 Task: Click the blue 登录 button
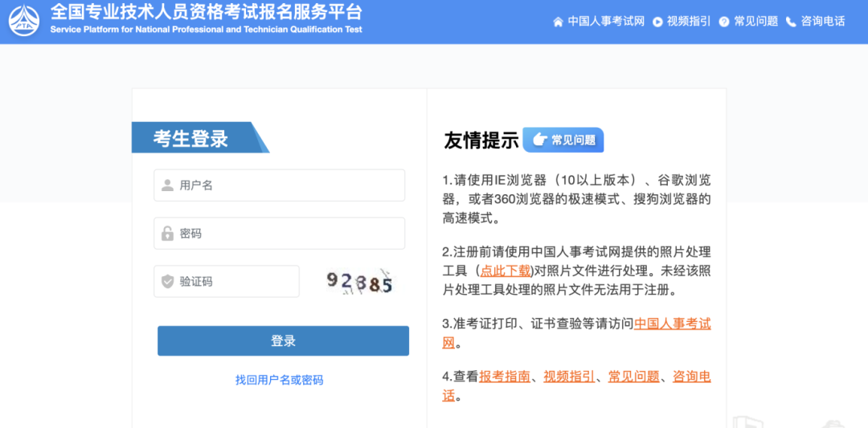point(284,340)
